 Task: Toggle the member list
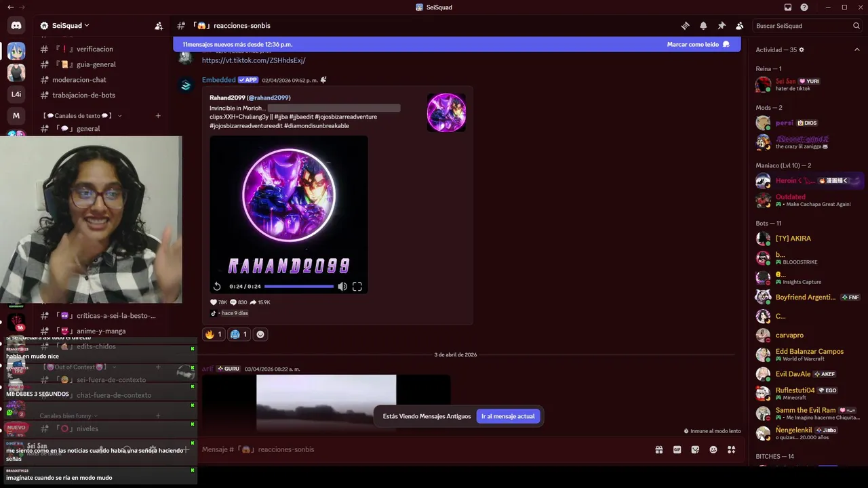pyautogui.click(x=739, y=26)
